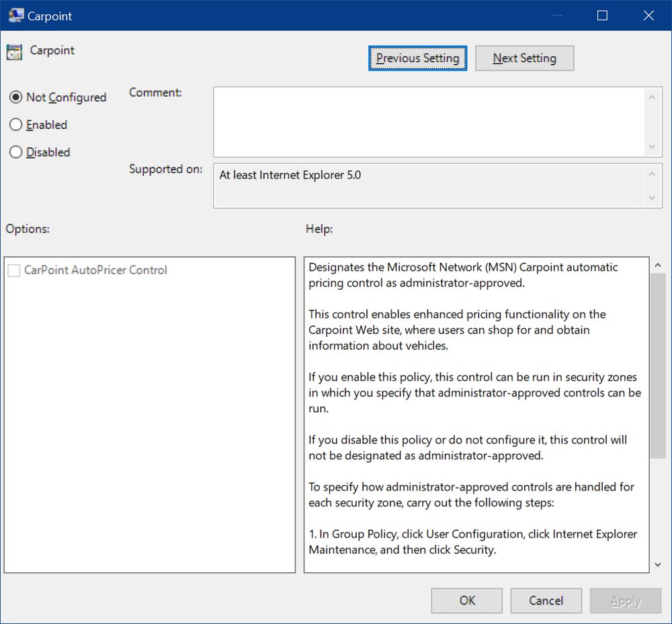Click the Carpoint title bar app icon

pos(16,15)
